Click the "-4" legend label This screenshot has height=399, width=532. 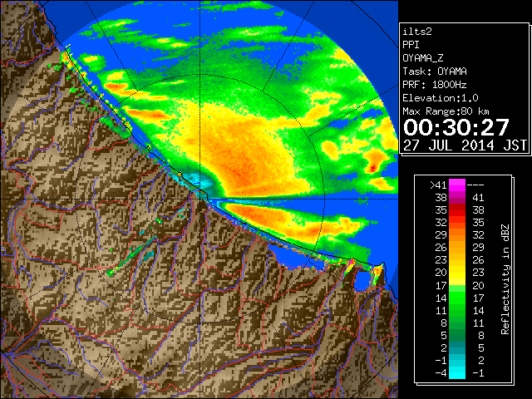coord(441,373)
